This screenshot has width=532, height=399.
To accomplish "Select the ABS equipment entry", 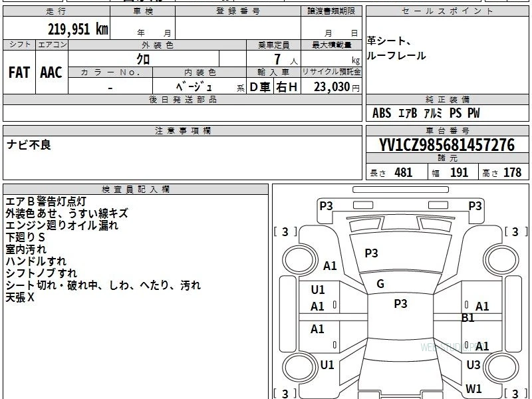I will click(x=382, y=113).
